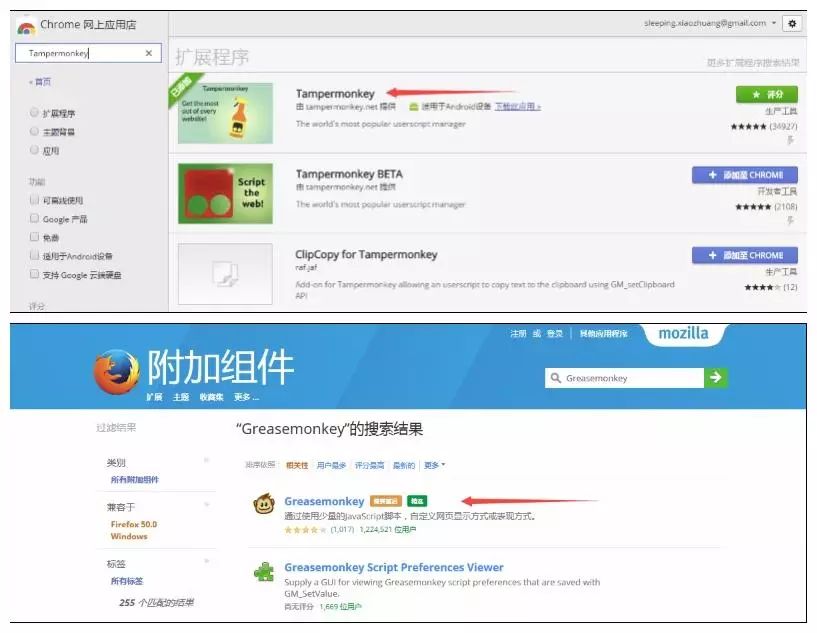Image resolution: width=817 pixels, height=633 pixels.
Task: Check the 免费 filter
Action: [x=34, y=237]
